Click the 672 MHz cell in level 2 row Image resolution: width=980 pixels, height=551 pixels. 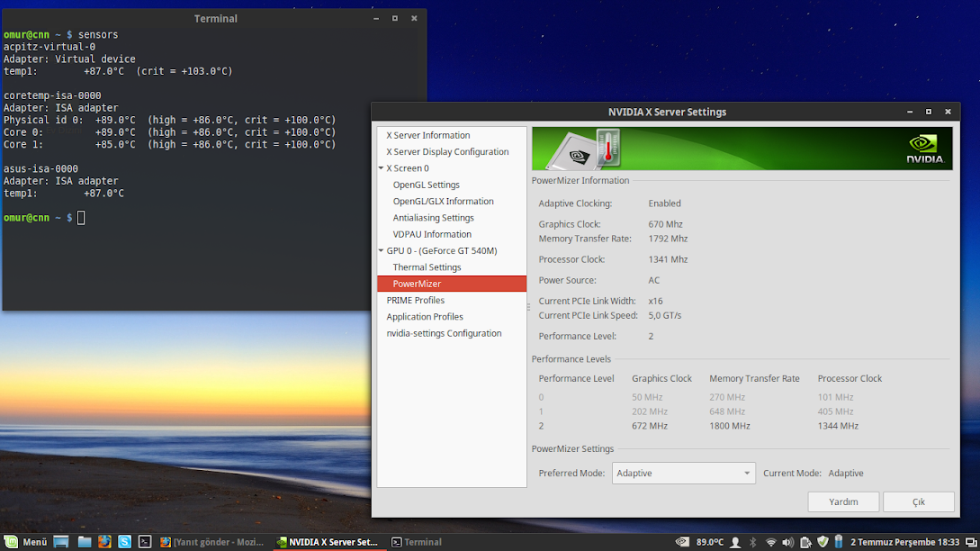(x=650, y=426)
